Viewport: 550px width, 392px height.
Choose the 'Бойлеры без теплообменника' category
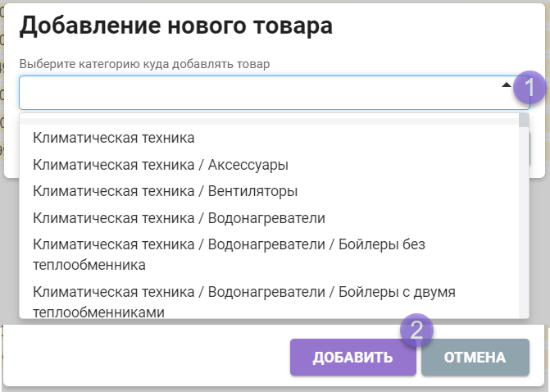tap(229, 254)
